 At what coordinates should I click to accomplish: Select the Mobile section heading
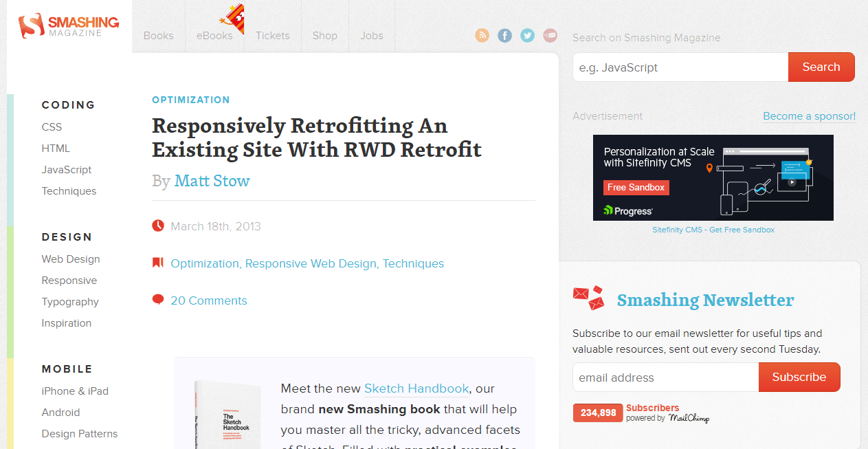pos(67,369)
